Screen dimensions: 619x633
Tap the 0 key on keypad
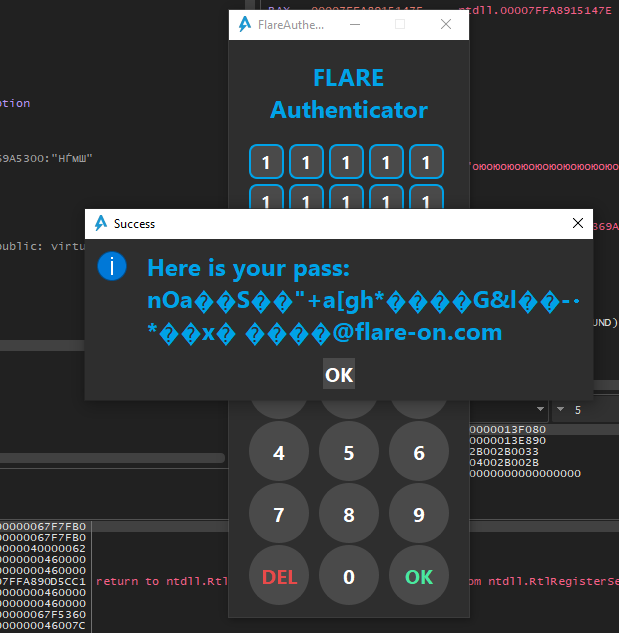tap(348, 577)
